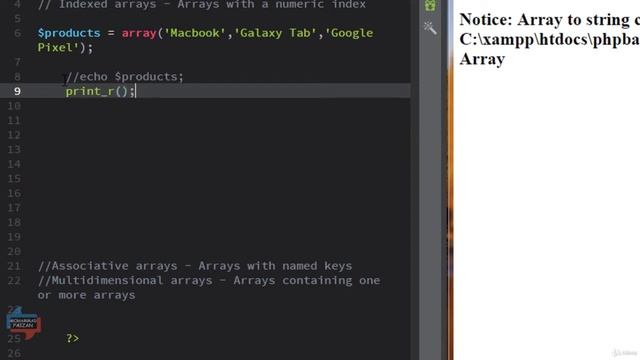
Task: Click the 'Array' output text in browser
Action: tap(482, 59)
